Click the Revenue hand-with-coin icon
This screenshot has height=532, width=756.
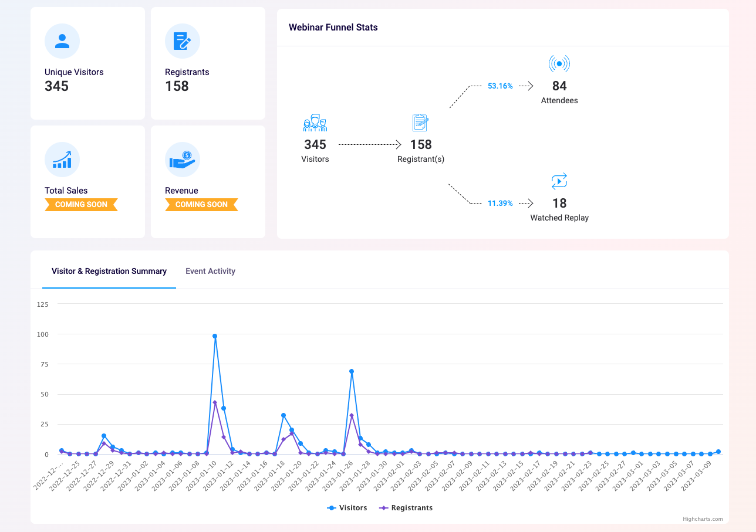click(x=183, y=160)
